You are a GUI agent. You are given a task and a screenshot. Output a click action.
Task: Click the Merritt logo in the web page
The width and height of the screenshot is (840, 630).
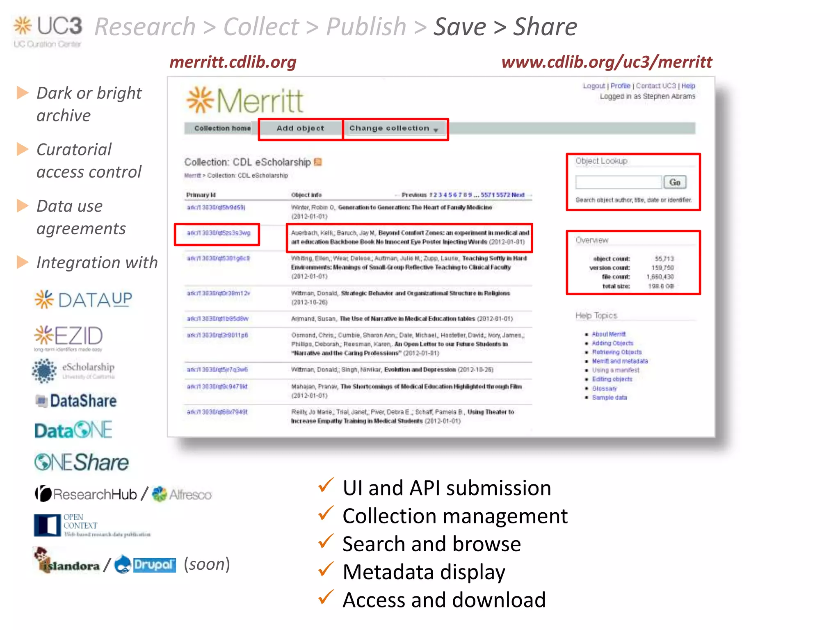click(x=245, y=100)
